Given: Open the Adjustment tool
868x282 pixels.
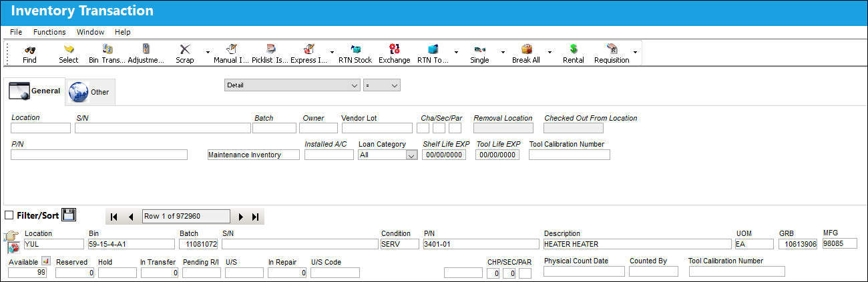Looking at the screenshot, I should point(146,49).
